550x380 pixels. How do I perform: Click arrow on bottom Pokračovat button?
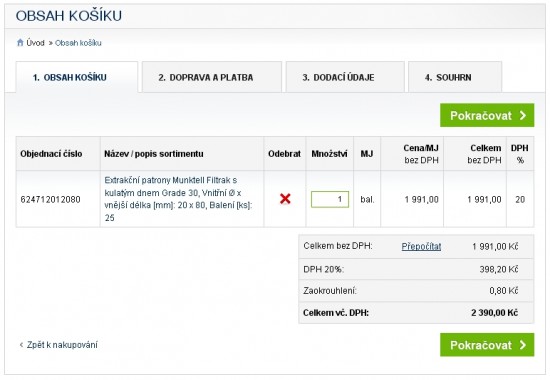523,345
